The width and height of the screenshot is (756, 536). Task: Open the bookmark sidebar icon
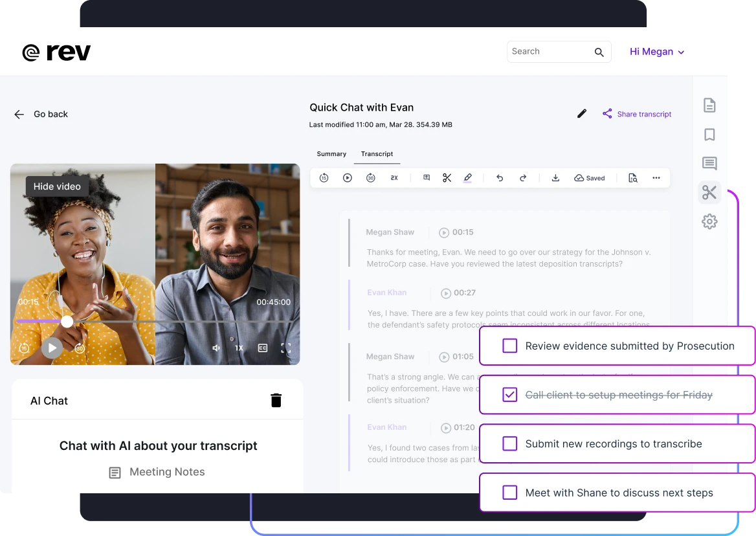point(709,135)
